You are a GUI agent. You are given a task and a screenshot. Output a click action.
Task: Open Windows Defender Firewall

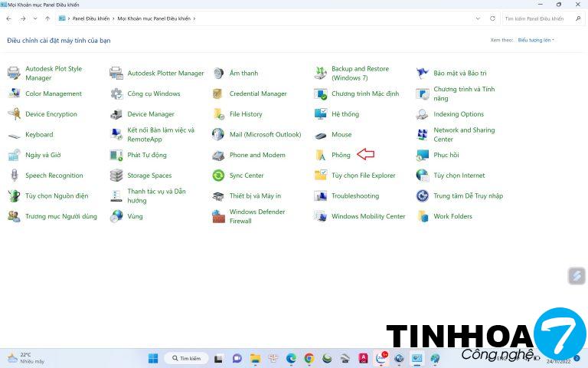pyautogui.click(x=256, y=216)
